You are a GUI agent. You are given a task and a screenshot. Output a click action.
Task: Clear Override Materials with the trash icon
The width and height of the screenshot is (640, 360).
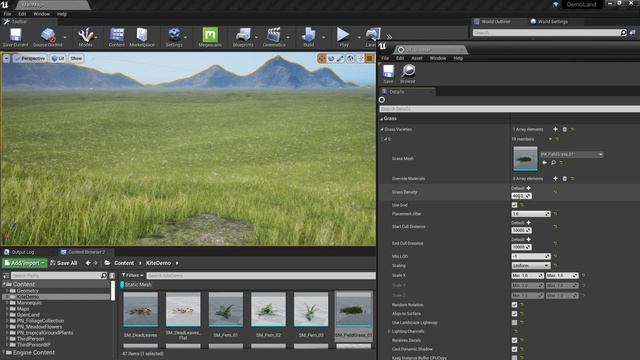pyautogui.click(x=564, y=178)
